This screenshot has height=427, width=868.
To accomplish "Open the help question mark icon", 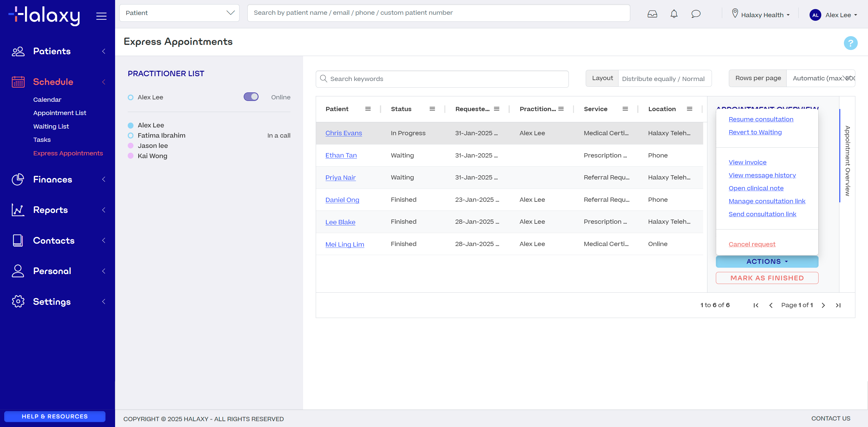I will coord(850,43).
